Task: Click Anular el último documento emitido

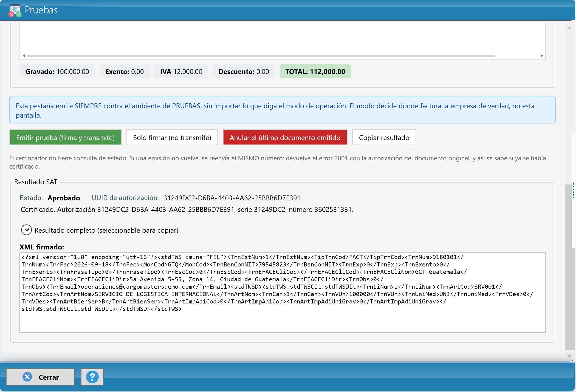Action: point(285,137)
